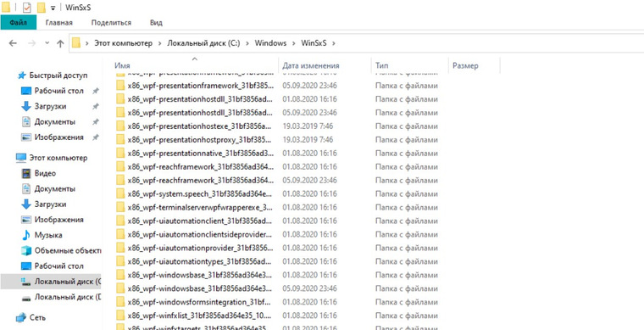Go up one folder level arrow
Viewport: 644px width, 330px height.
(60, 43)
